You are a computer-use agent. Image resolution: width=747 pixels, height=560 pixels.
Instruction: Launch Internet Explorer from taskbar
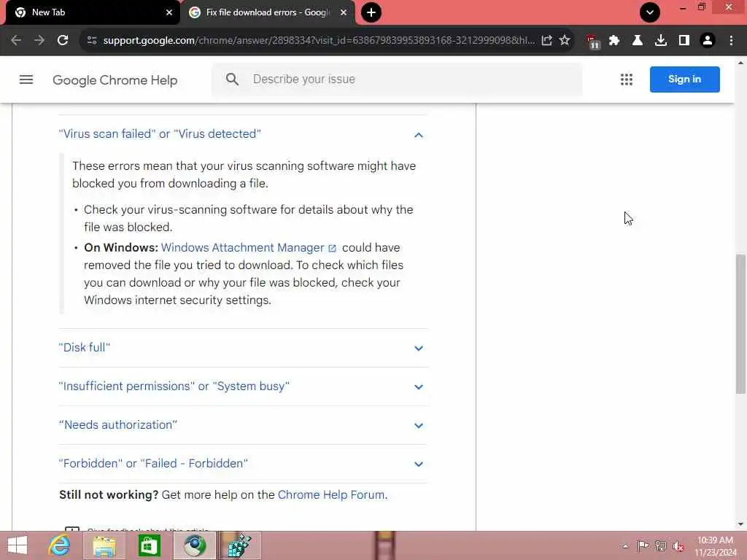pos(59,545)
